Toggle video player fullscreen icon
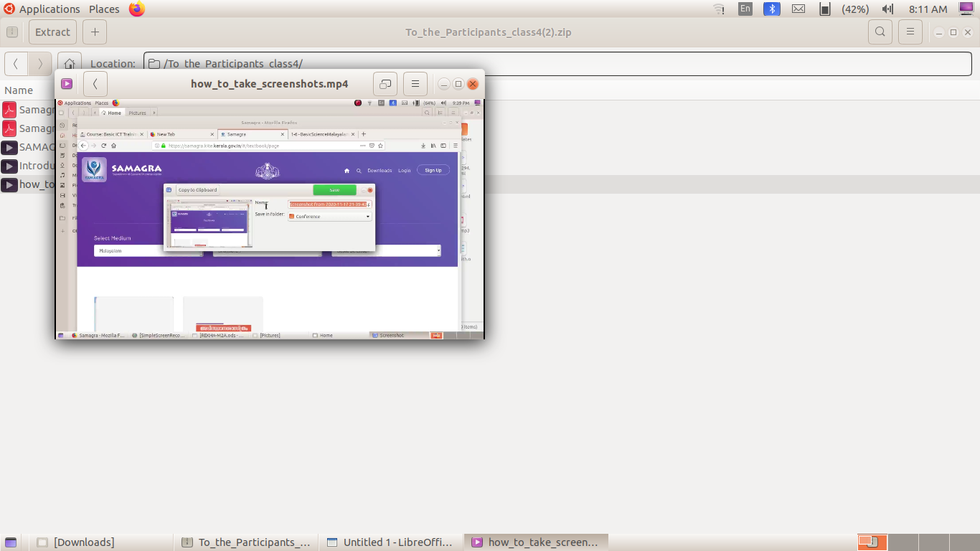The width and height of the screenshot is (980, 551). [385, 84]
